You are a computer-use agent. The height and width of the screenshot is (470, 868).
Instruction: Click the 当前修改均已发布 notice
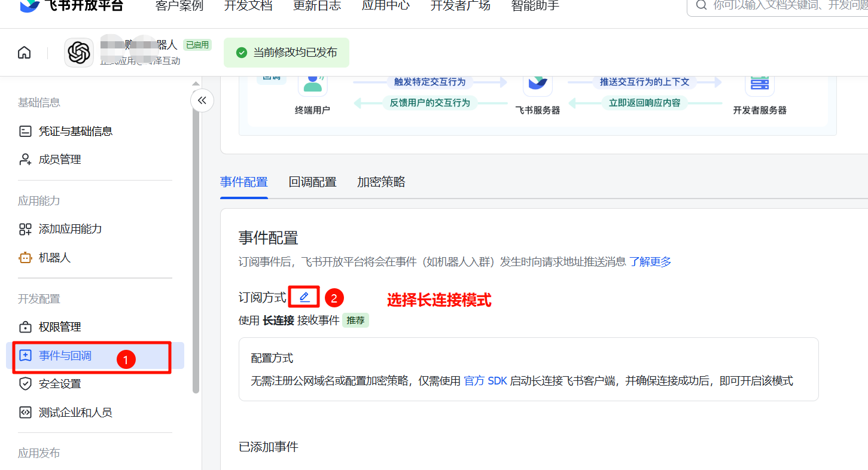tap(287, 53)
